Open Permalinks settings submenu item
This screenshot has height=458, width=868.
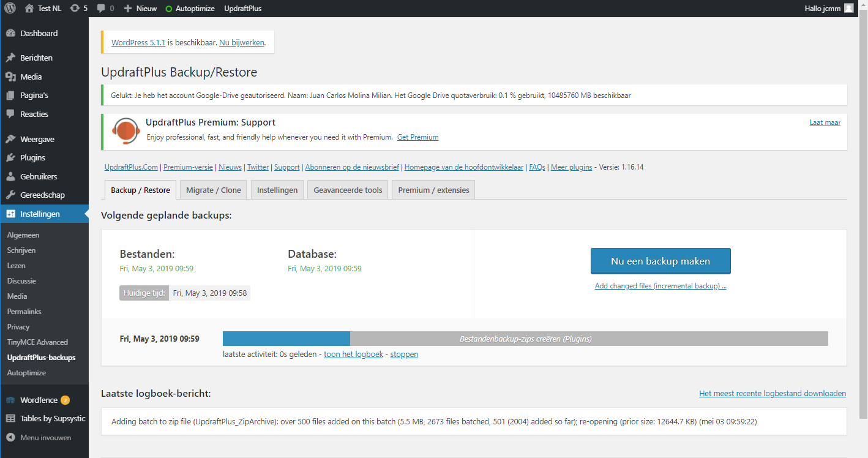24,312
